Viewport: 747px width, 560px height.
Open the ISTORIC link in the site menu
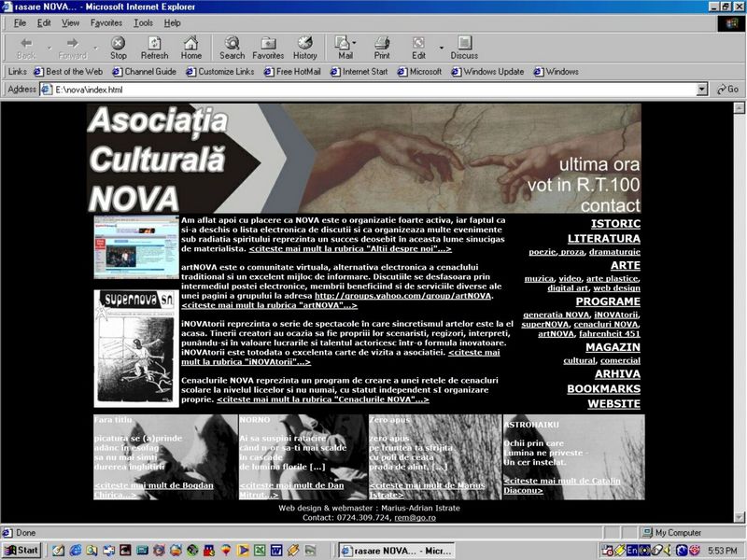616,224
